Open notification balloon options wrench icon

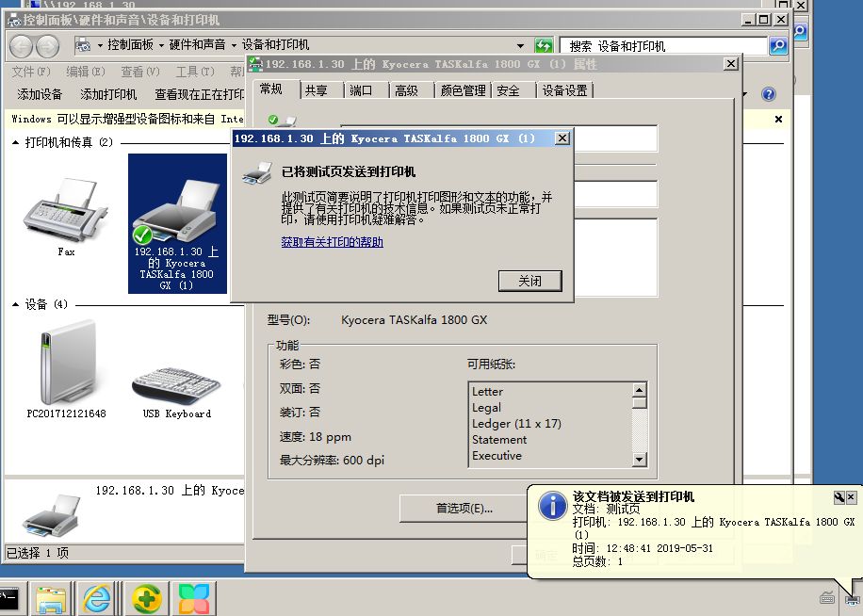(x=839, y=497)
